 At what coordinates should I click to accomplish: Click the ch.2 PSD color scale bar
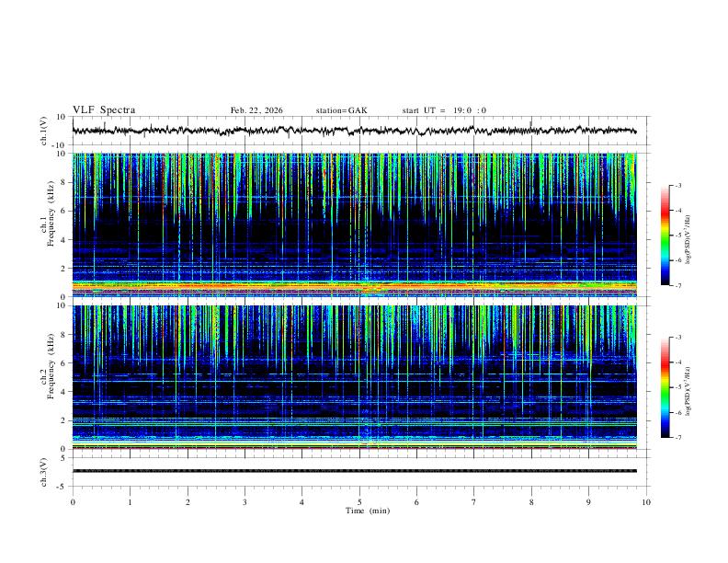point(665,387)
